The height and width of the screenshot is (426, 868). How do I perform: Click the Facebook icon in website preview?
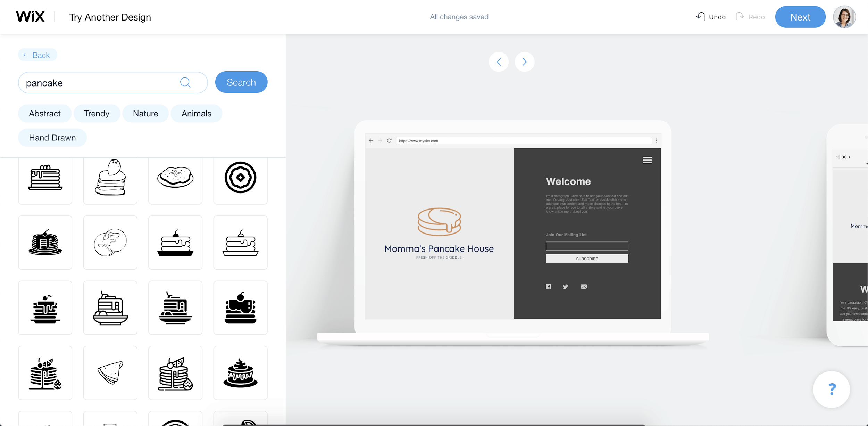tap(548, 287)
